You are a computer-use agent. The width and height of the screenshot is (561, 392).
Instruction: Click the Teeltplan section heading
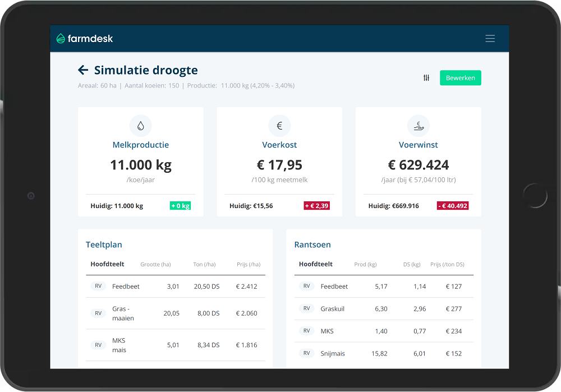coord(104,245)
